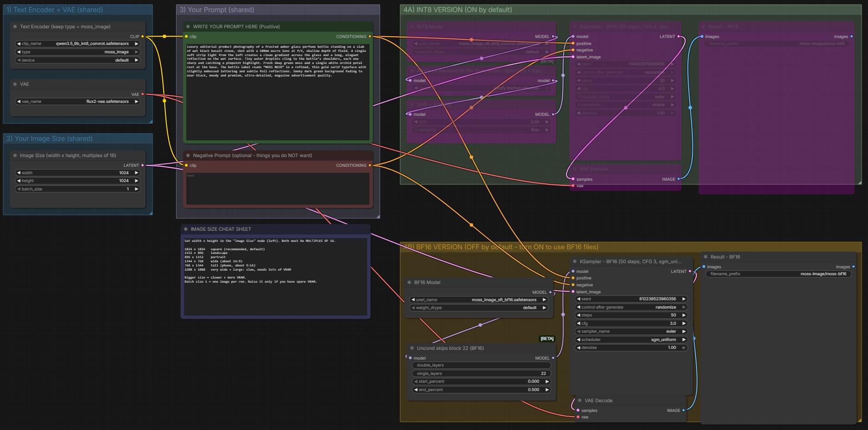Click the BETA badge above Uncond skips node
The image size is (868, 430).
point(547,339)
